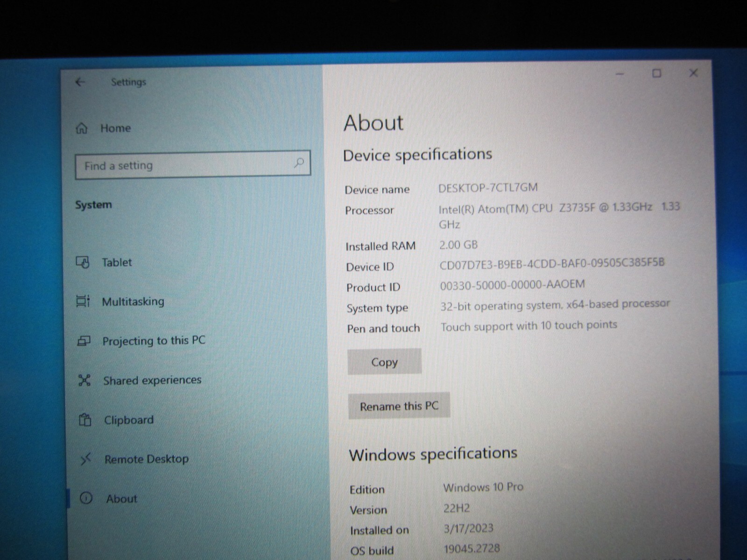Select Device ID value CD07D7E3-B9EB-4CDD-BAF0-09505C385F5B
This screenshot has height=560, width=747.
pyautogui.click(x=552, y=264)
